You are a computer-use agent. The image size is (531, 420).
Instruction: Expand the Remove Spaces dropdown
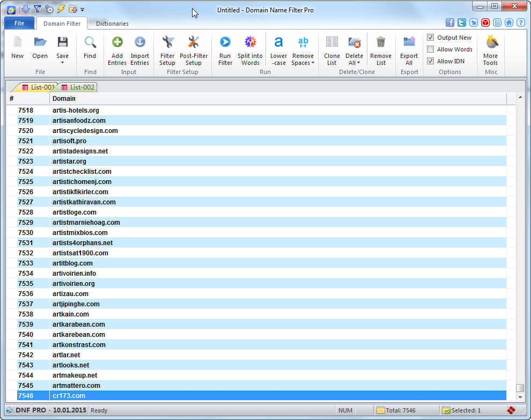[x=313, y=63]
